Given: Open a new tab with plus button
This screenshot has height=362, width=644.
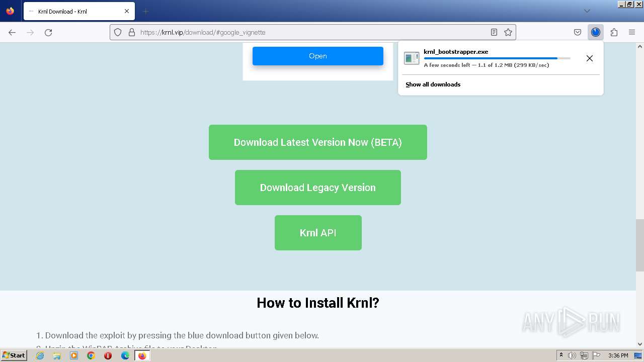Looking at the screenshot, I should click(x=145, y=11).
